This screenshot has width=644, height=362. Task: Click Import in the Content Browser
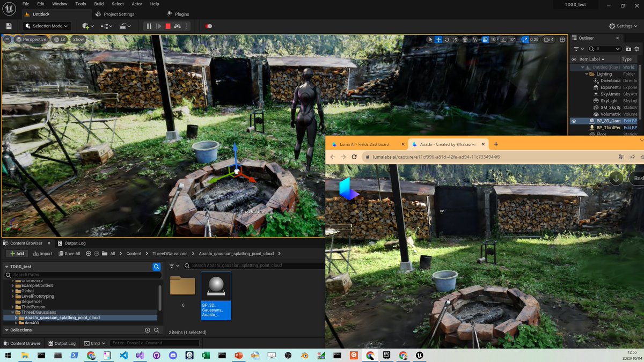pyautogui.click(x=42, y=254)
